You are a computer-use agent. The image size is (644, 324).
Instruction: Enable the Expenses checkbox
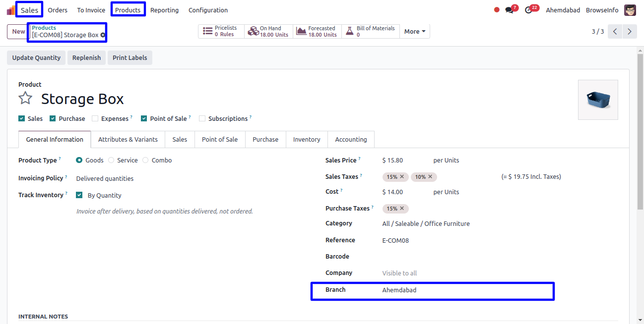pyautogui.click(x=95, y=118)
